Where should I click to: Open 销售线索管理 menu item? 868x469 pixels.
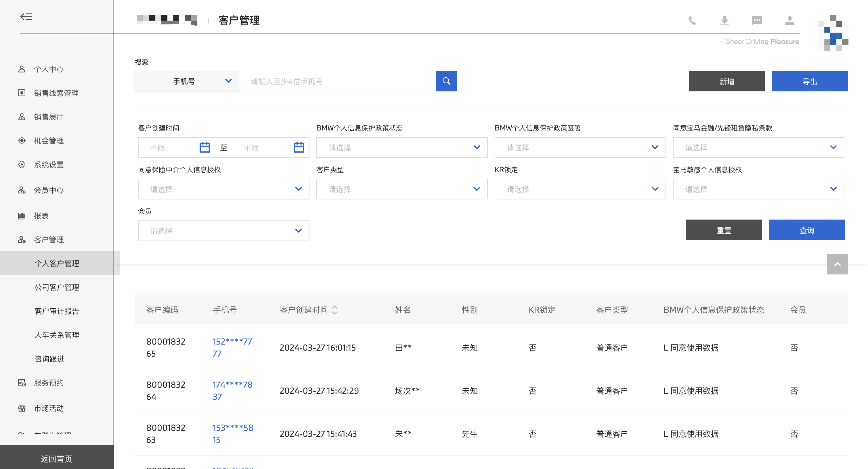56,93
